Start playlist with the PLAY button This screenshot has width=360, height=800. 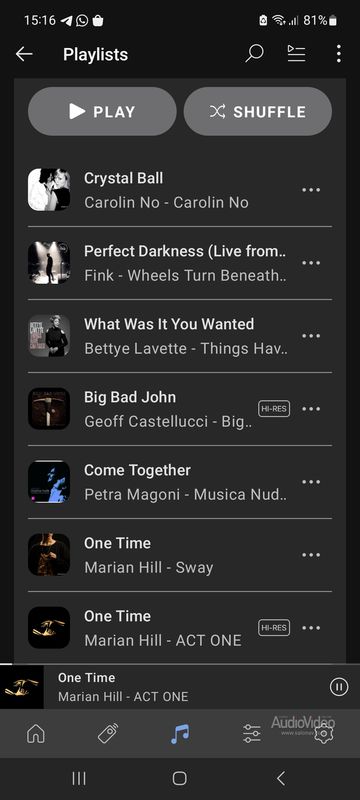(x=102, y=111)
